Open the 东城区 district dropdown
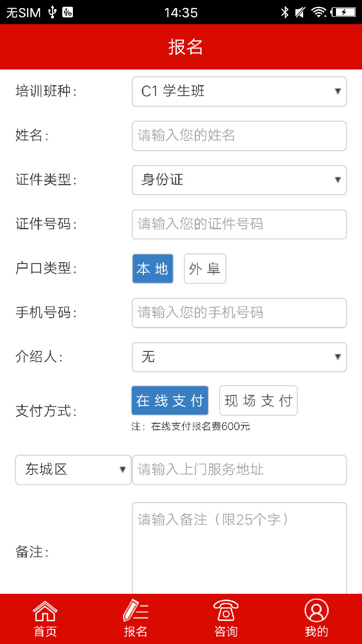 [73, 470]
